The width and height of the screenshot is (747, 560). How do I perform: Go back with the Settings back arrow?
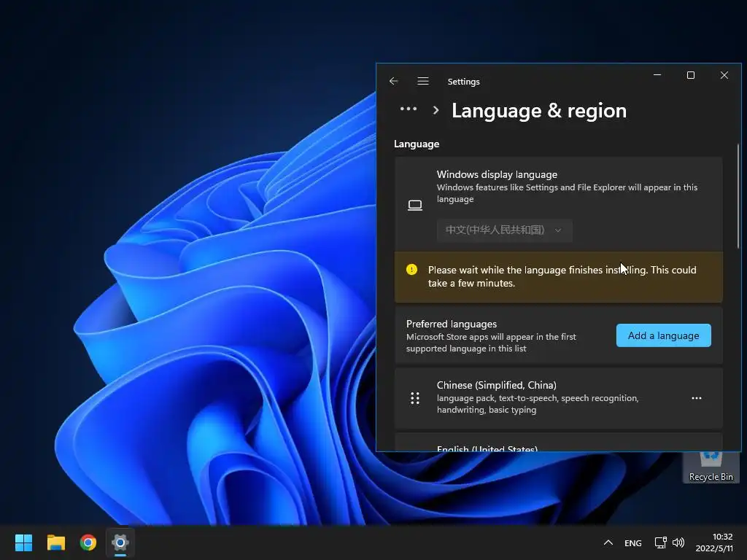[x=393, y=81]
